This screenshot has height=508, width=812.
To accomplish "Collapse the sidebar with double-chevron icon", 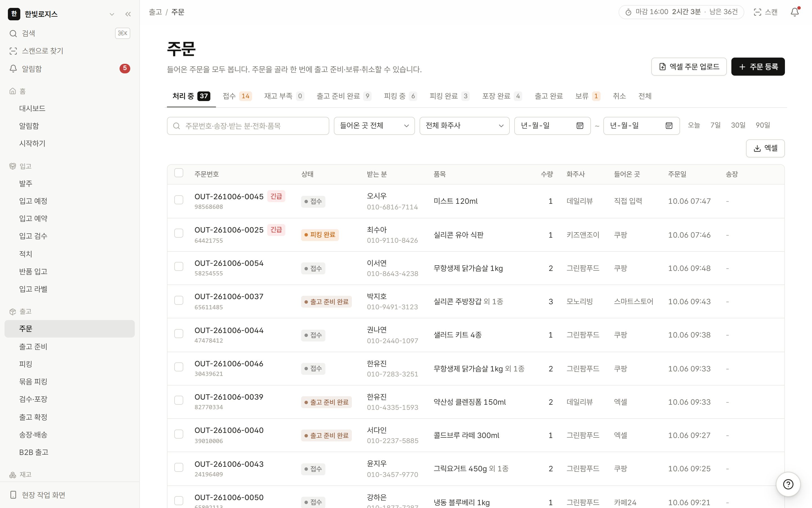I will [x=128, y=14].
